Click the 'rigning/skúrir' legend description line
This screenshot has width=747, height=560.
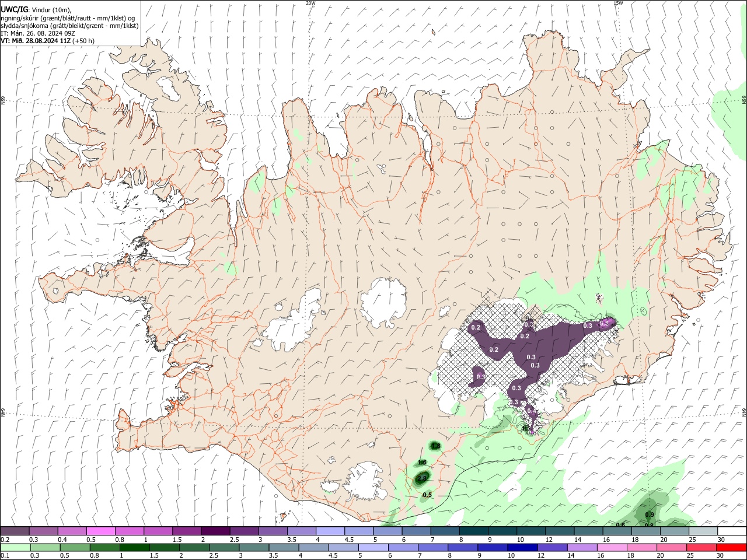coord(68,18)
